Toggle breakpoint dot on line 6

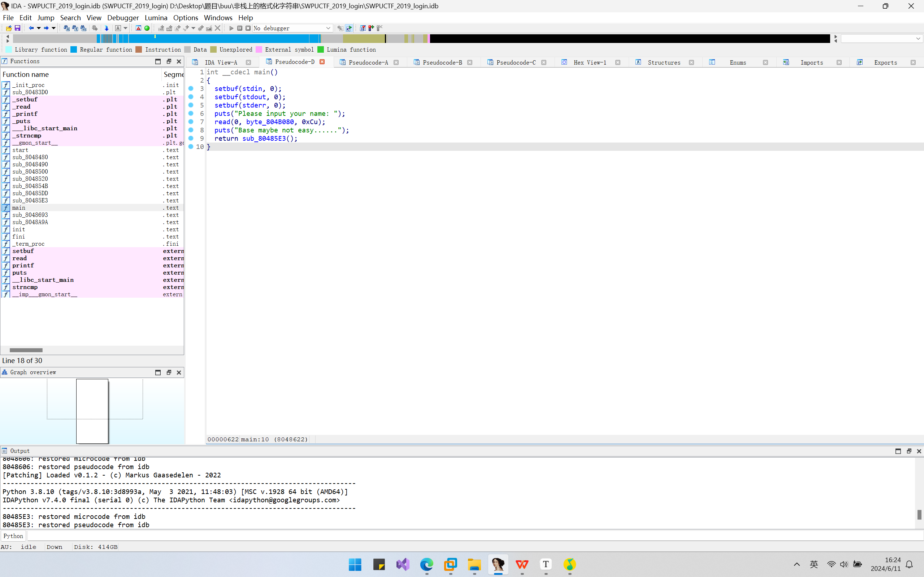point(191,113)
